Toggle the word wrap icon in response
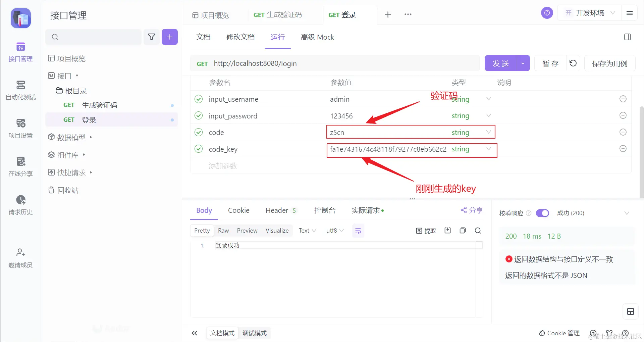 coord(358,231)
